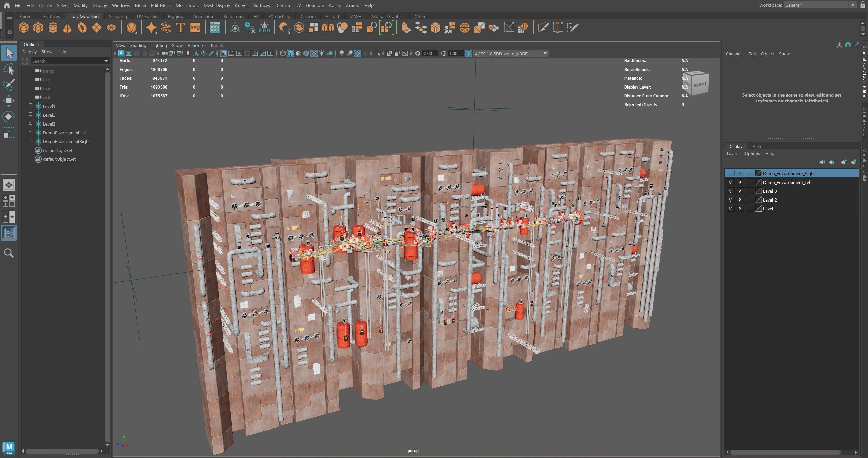Click the Multi-Cut knife tool icon
868x458 pixels.
tap(543, 27)
